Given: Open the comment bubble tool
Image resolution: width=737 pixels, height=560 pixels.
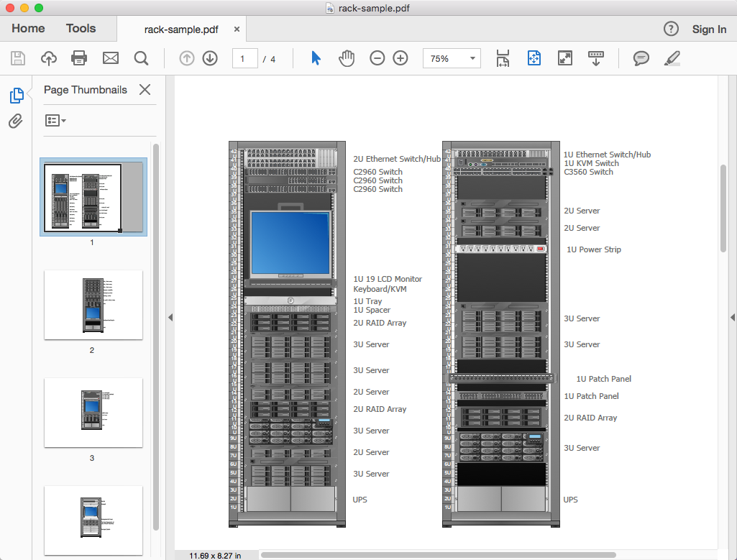Looking at the screenshot, I should pos(641,58).
